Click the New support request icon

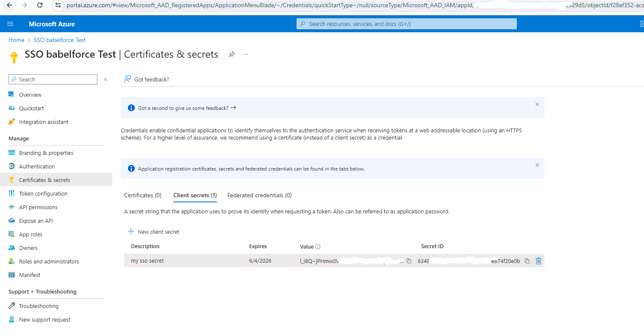pos(11,319)
